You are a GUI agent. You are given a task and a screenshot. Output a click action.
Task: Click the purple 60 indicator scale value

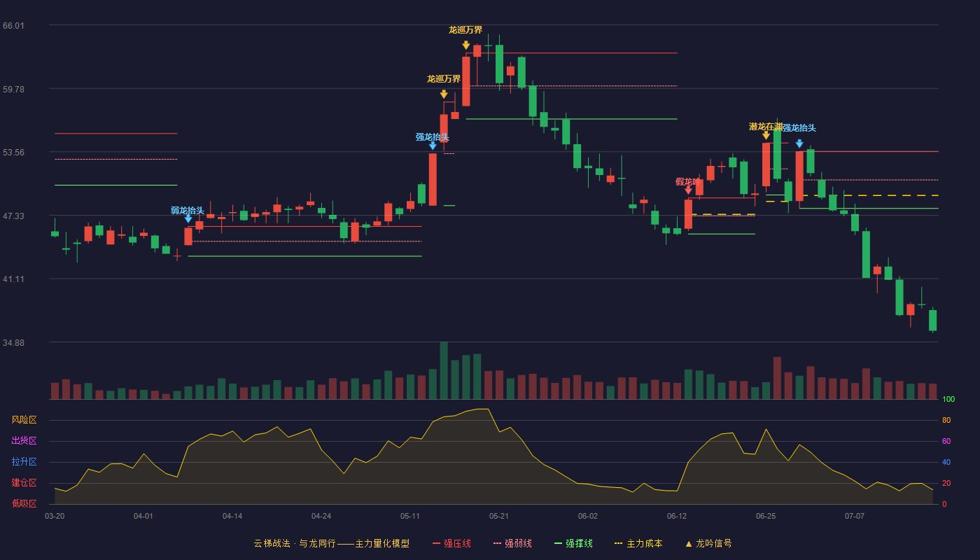tap(946, 441)
